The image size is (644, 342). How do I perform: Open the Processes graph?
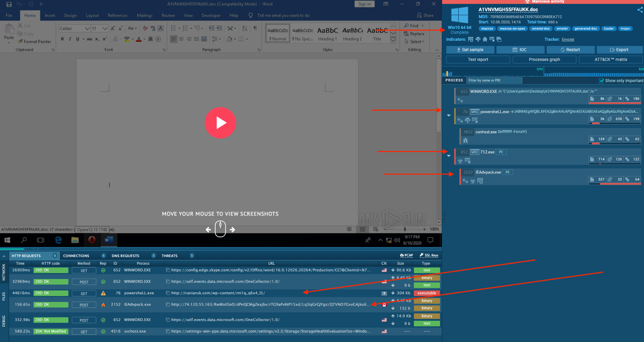(x=544, y=59)
